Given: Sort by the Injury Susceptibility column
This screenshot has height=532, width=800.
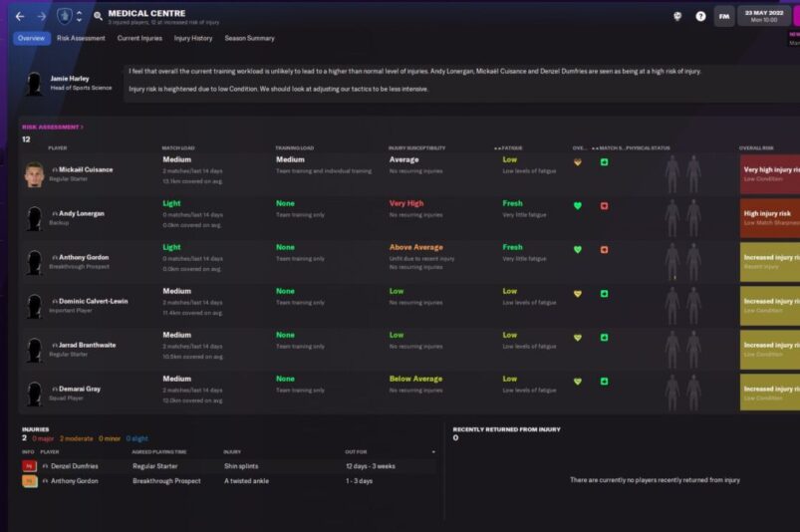Looking at the screenshot, I should (x=416, y=147).
